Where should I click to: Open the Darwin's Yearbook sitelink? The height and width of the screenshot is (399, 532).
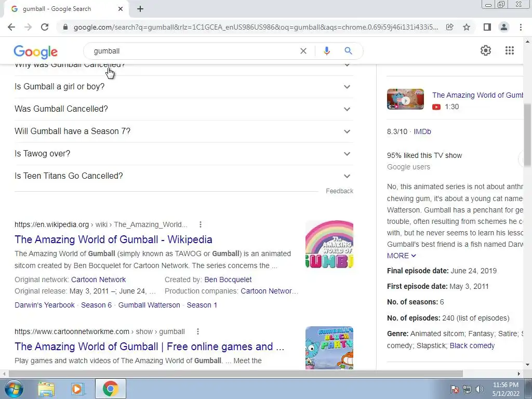(x=45, y=305)
